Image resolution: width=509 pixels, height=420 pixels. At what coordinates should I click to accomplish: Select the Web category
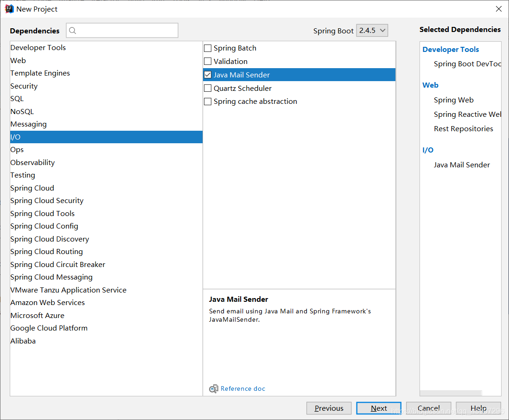pyautogui.click(x=106, y=60)
